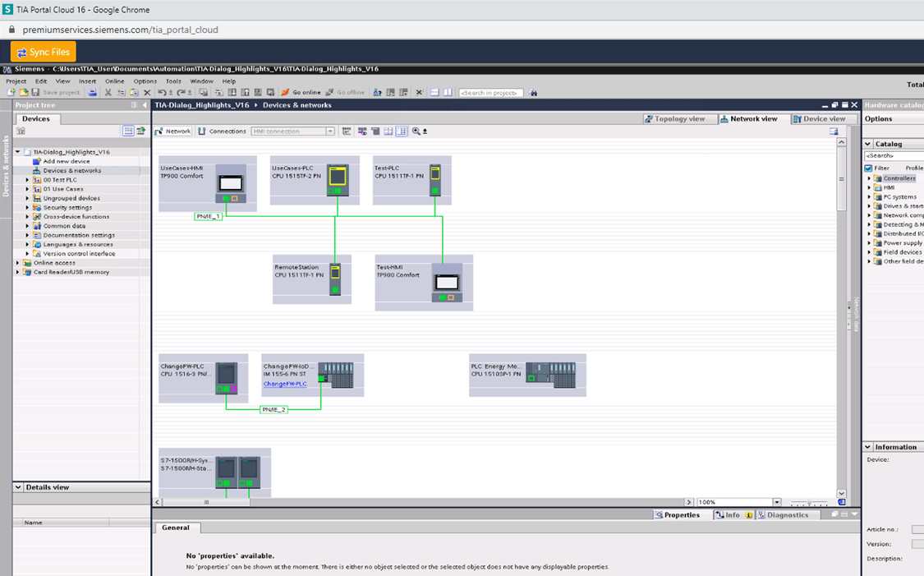This screenshot has width=924, height=576.
Task: Click the split editor horizontally icon
Action: (434, 93)
